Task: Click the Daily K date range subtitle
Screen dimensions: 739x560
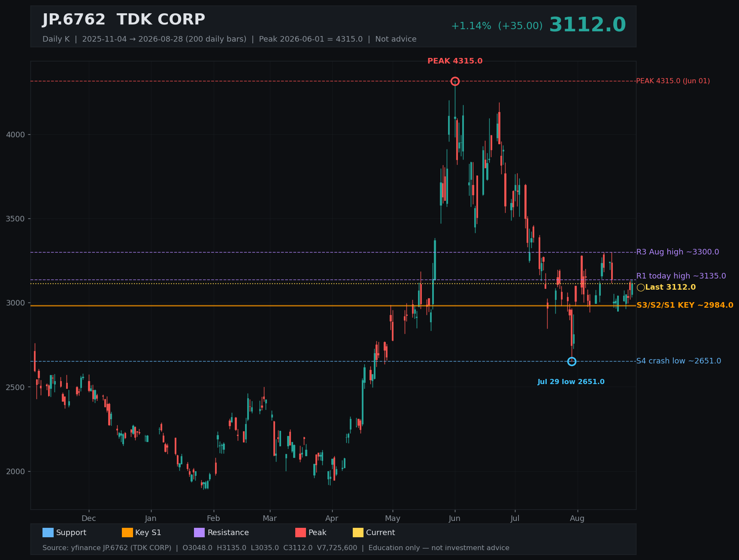Action: pyautogui.click(x=229, y=39)
